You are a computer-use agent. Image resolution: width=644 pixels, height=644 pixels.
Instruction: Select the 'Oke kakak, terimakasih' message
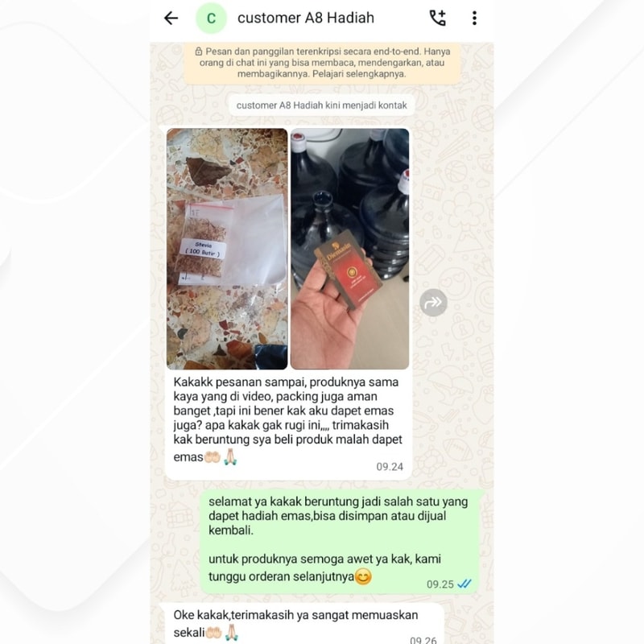(x=302, y=625)
